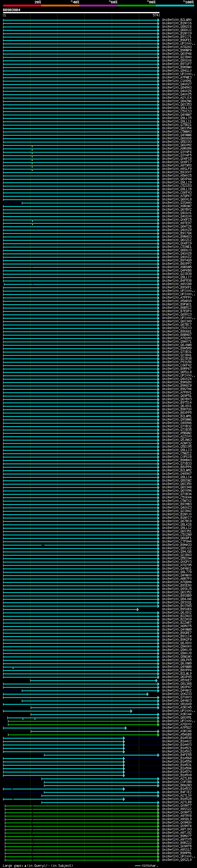Select the purple ~60% legend segment
The height and width of the screenshot is (868, 197).
99,6
